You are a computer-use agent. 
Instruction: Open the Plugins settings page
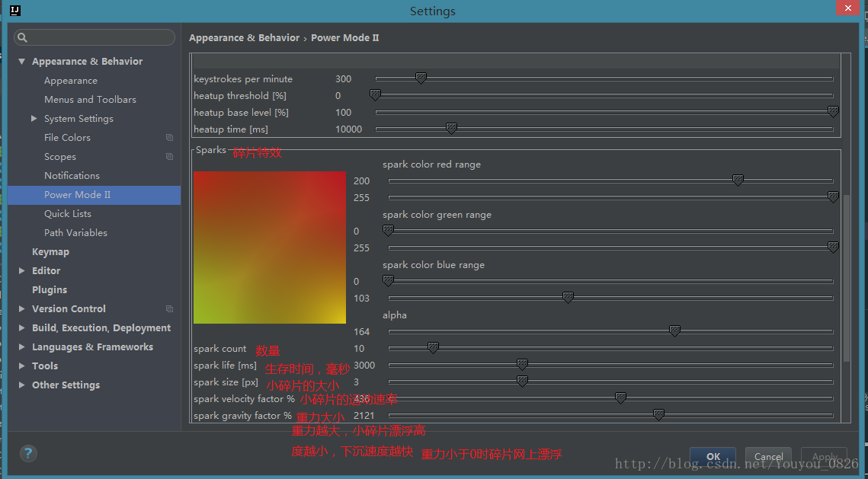(x=50, y=290)
